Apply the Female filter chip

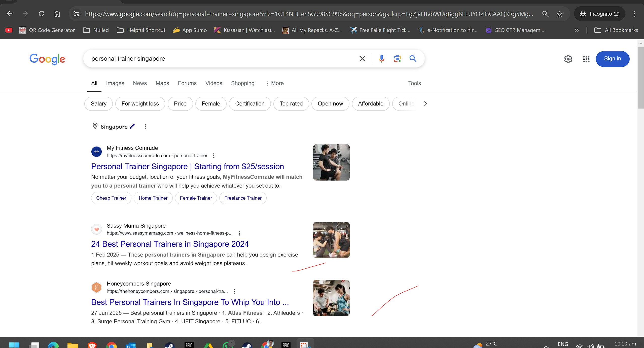coord(211,103)
